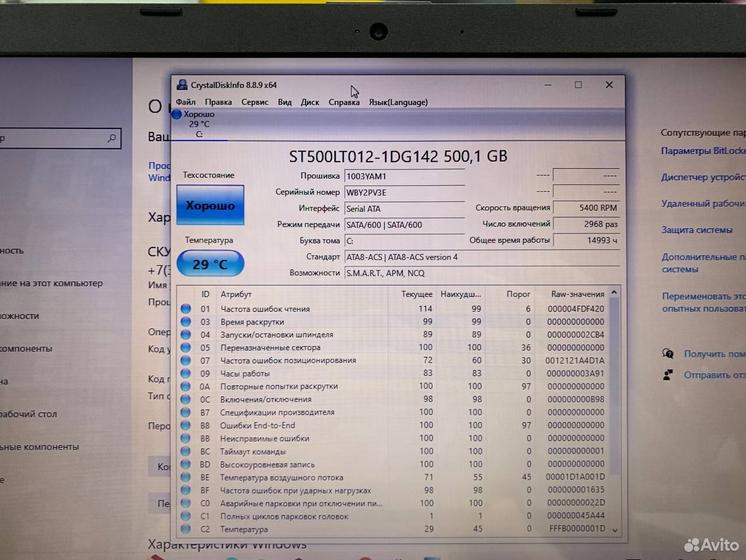Click the Буква тома C: field
Image resolution: width=746 pixels, height=560 pixels.
(404, 241)
